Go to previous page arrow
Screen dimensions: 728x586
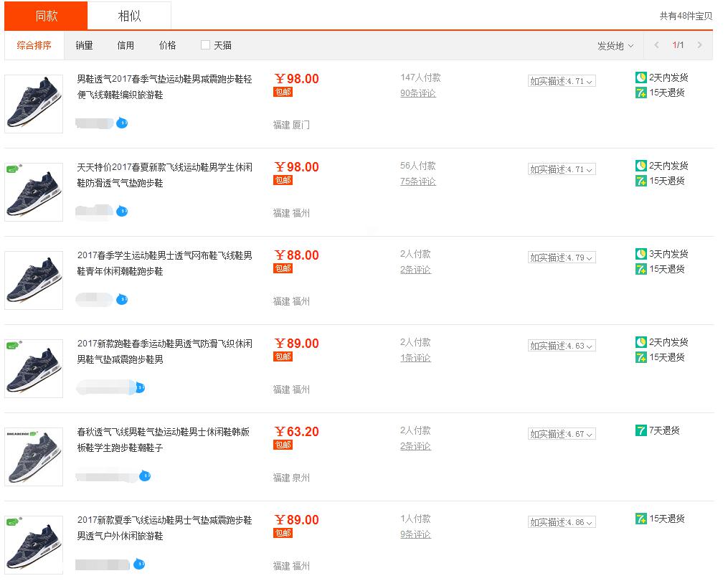tap(656, 45)
